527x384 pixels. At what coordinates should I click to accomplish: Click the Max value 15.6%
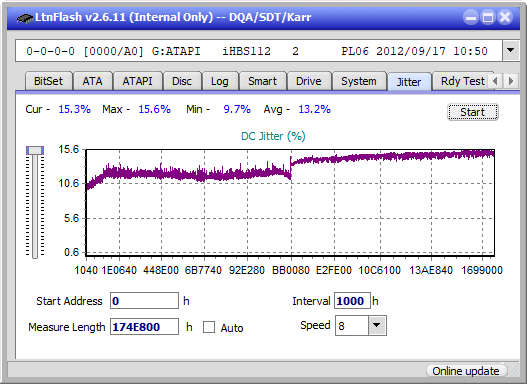click(155, 109)
